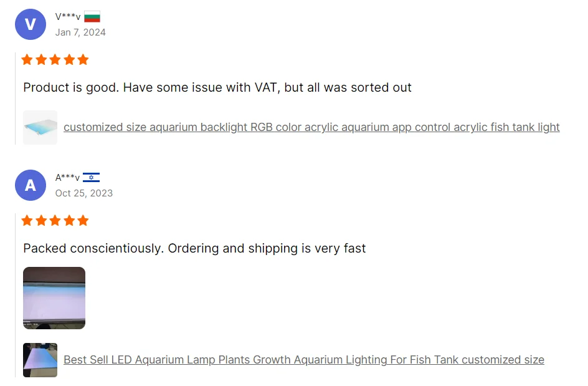Image resolution: width=588 pixels, height=386 pixels.
Task: Open the customized size aquarium backlight product link
Action: coord(311,127)
